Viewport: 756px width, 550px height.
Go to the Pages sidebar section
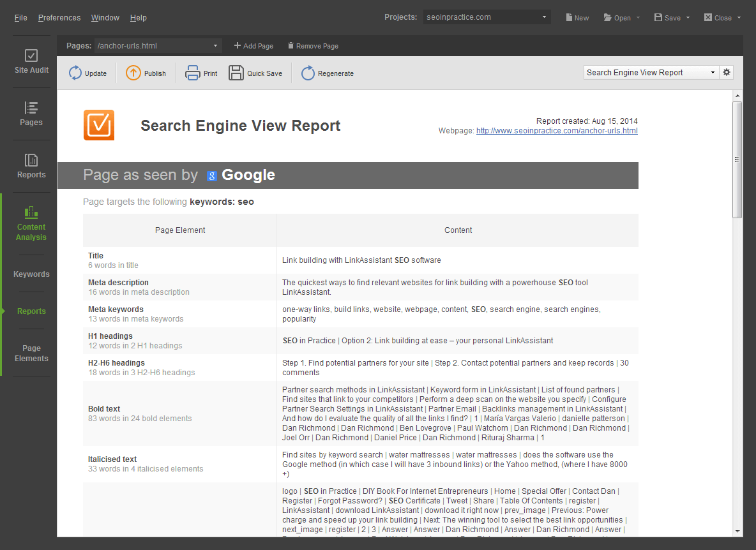click(x=31, y=114)
